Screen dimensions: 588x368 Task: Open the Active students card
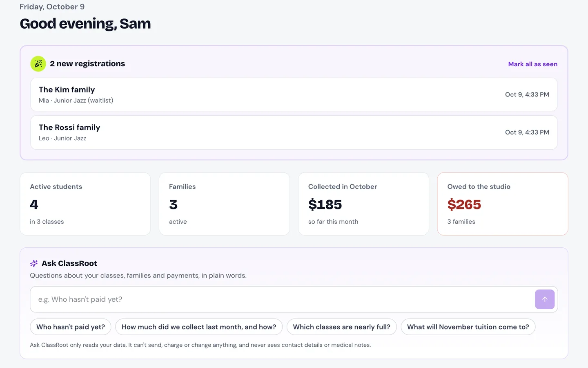pyautogui.click(x=85, y=204)
